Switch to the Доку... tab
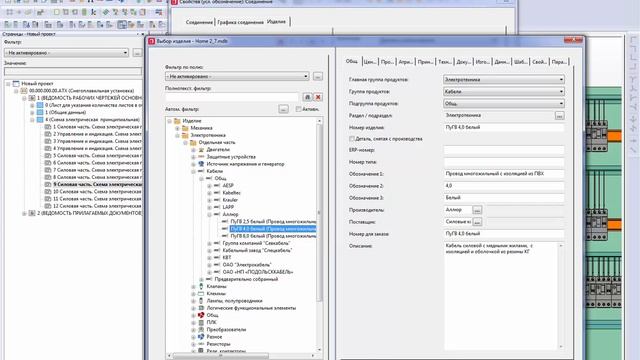This screenshot has height=360, width=640. [x=463, y=62]
